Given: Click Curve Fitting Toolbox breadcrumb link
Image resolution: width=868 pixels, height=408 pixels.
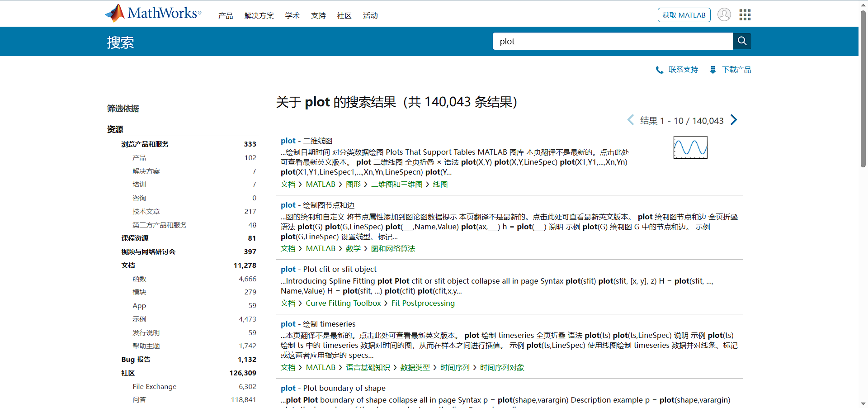Looking at the screenshot, I should [x=344, y=304].
